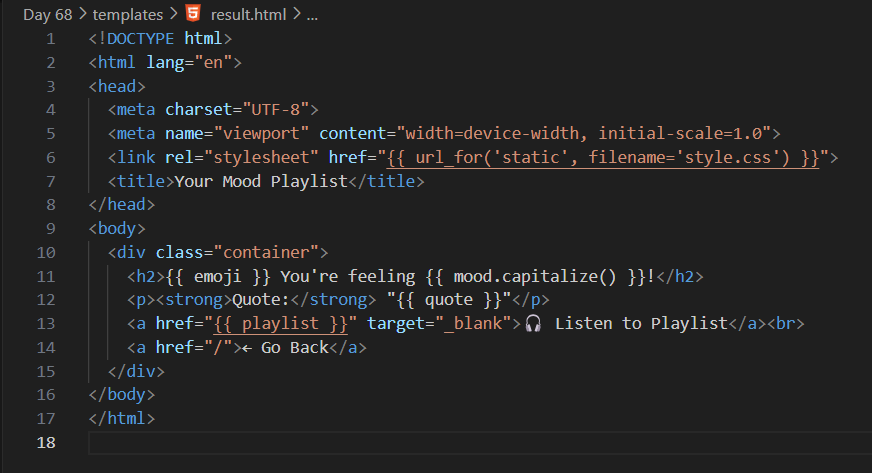
Task: Expand the chevron after 'result.html'
Action: [296, 14]
